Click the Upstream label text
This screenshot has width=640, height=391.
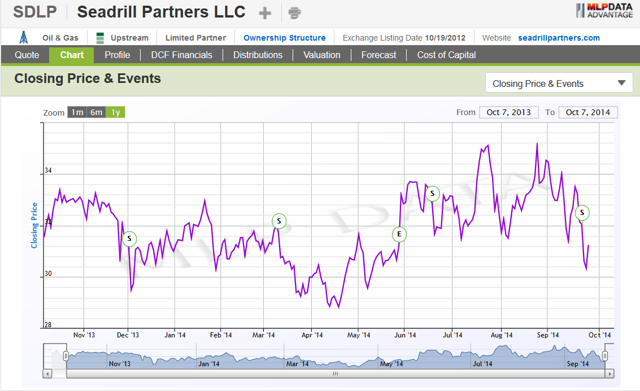pyautogui.click(x=129, y=38)
